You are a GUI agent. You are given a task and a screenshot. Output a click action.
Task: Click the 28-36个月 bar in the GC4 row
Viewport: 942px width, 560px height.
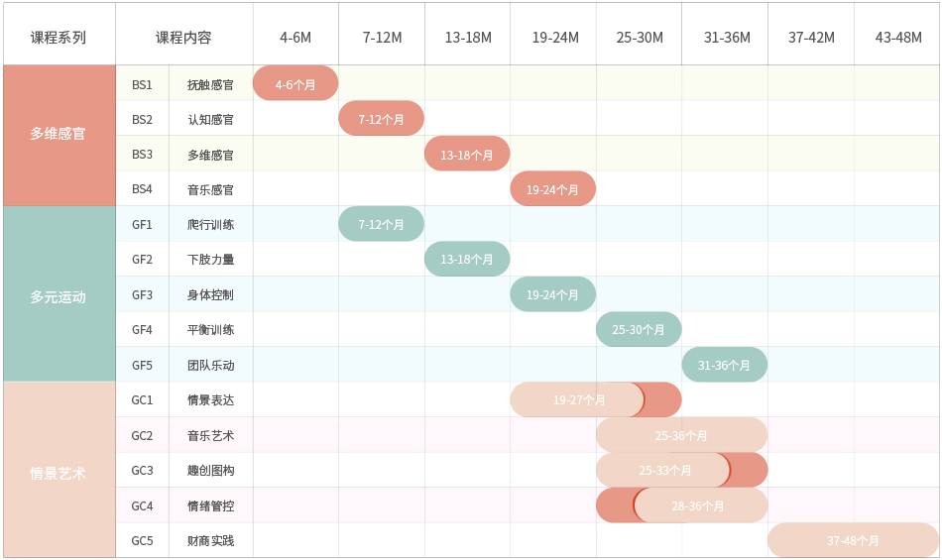[698, 505]
